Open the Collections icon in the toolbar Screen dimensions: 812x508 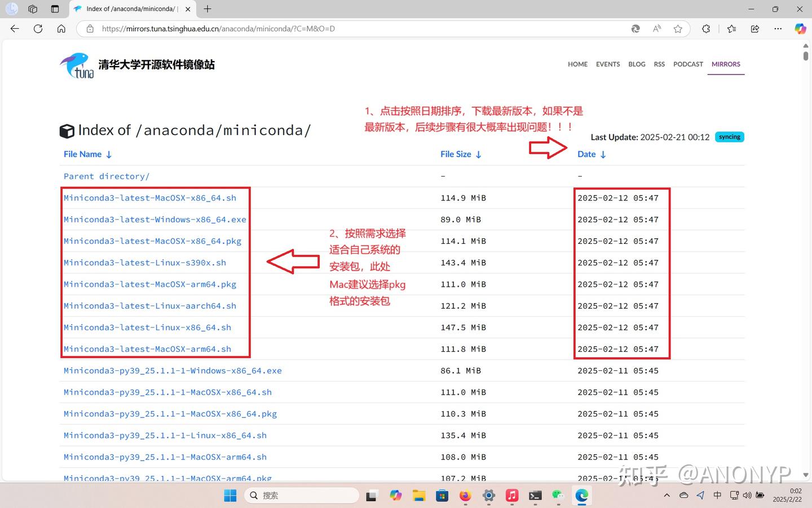pyautogui.click(x=730, y=28)
